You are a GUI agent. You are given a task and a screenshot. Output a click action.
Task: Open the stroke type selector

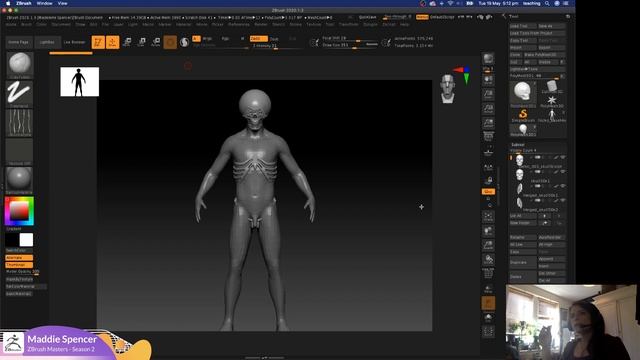click(19, 93)
